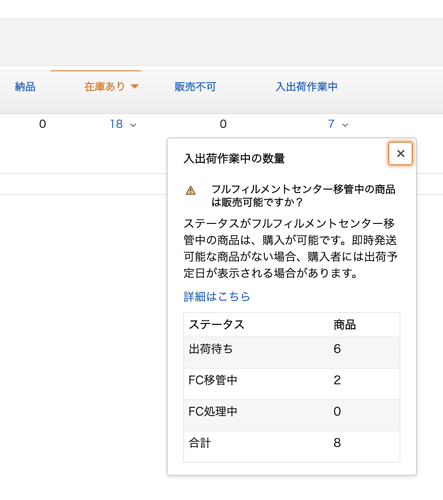Select the FC移管中 status row label
Viewport: 443px width, 500px height.
pyautogui.click(x=213, y=380)
